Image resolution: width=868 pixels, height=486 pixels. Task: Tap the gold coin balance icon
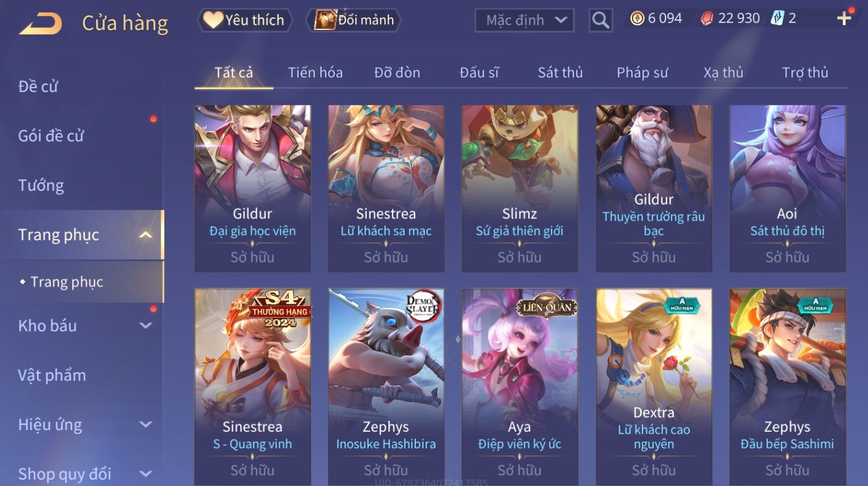[x=637, y=18]
